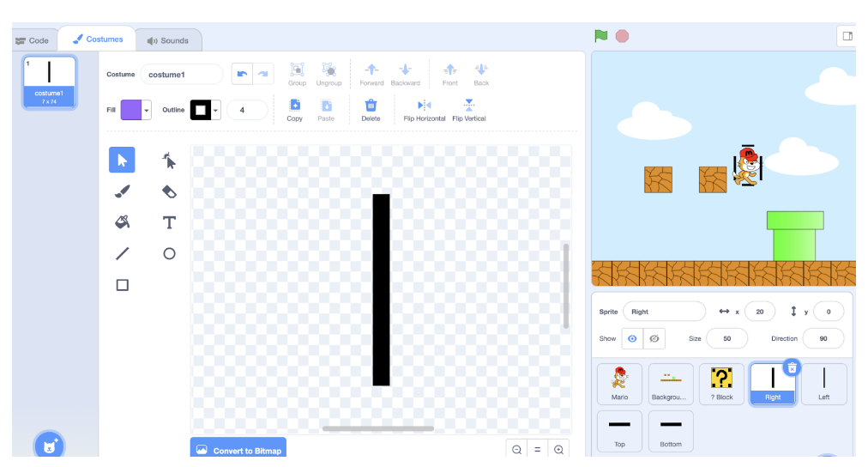Image resolution: width=868 pixels, height=467 pixels.
Task: Select the Eraser tool
Action: tap(169, 191)
